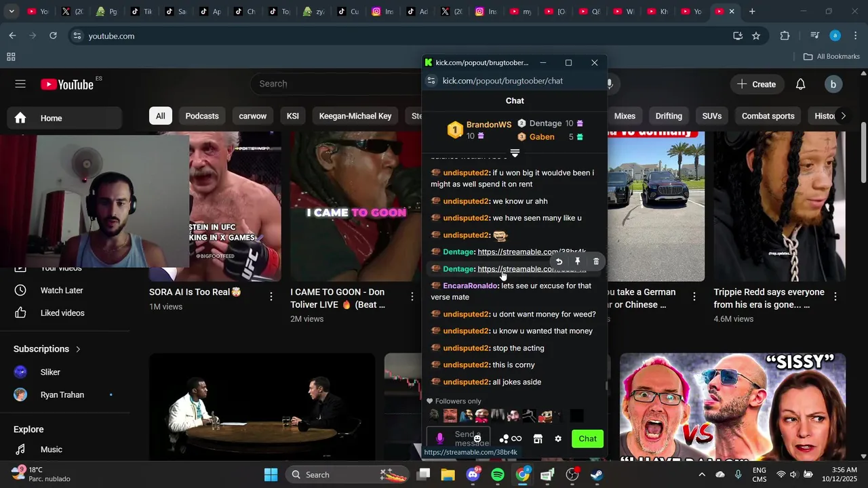The image size is (868, 488).
Task: Open the YouTube guide hamburger menu
Action: pos(20,84)
